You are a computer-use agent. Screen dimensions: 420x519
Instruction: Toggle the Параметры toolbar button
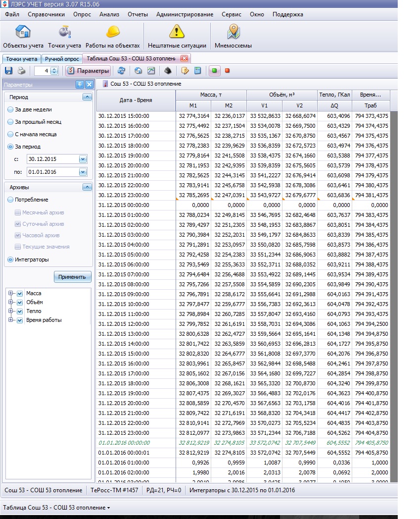click(88, 70)
